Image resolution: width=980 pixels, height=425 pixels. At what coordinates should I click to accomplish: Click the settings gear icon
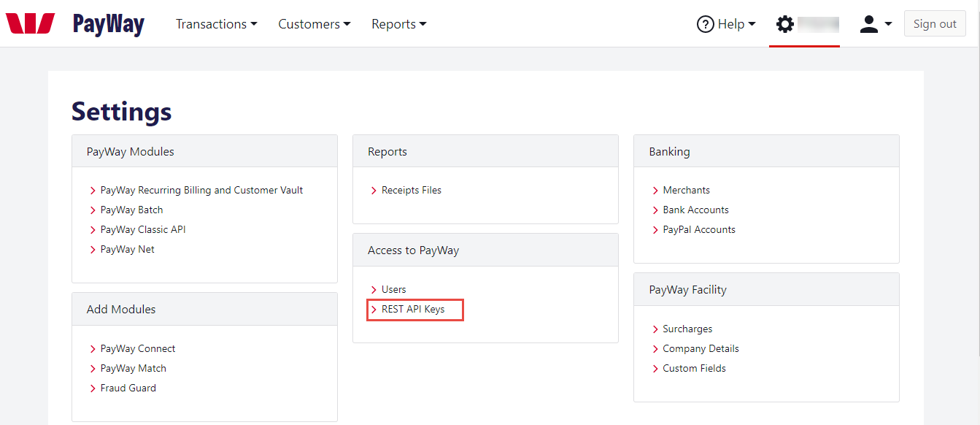784,24
